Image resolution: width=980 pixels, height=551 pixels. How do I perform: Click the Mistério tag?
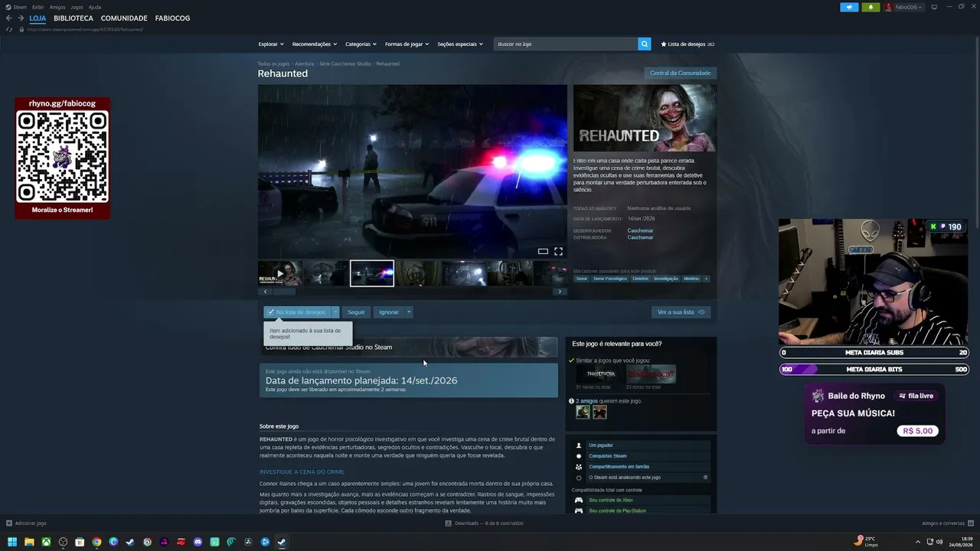click(691, 279)
